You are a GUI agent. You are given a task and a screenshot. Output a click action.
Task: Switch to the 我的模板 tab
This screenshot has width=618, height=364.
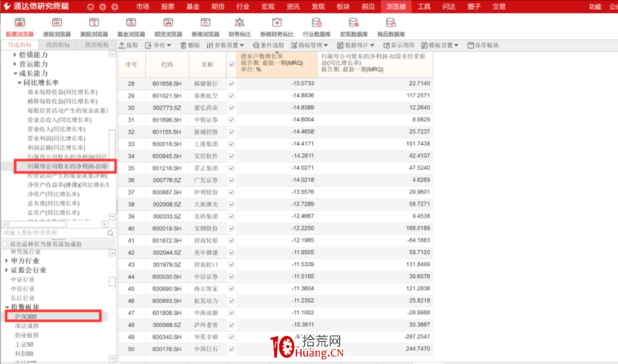tap(97, 45)
